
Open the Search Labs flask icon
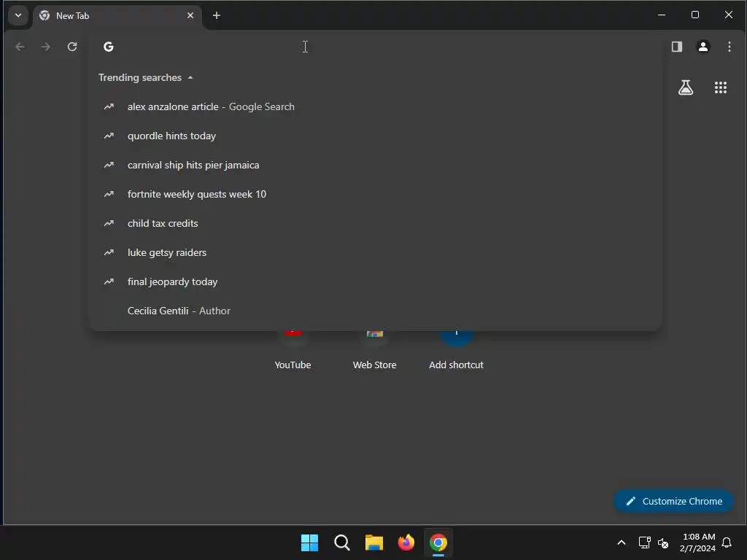(x=686, y=87)
